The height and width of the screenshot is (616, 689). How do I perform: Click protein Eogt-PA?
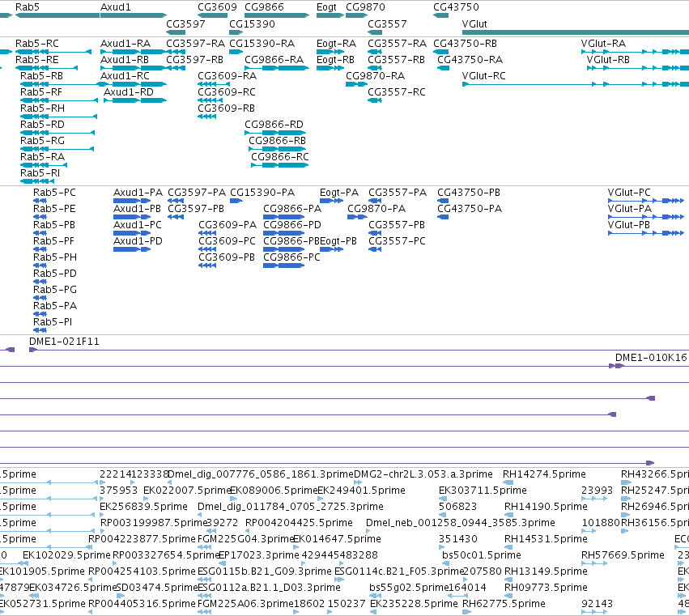point(331,201)
